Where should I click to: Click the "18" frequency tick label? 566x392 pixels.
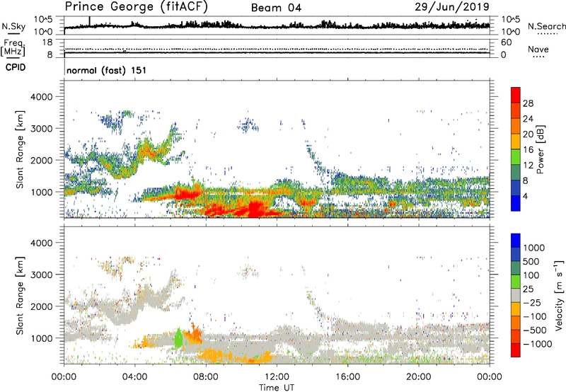point(47,42)
